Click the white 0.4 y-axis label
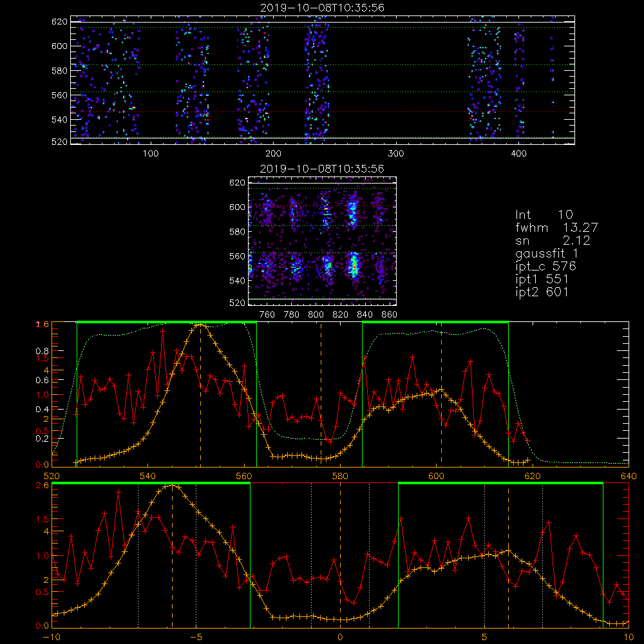This screenshot has height=644, width=644. pos(43,410)
